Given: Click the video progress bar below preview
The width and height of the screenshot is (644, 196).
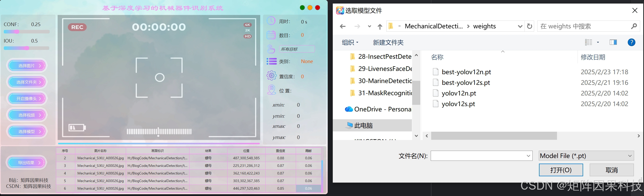Looking at the screenshot, I should pyautogui.click(x=159, y=144).
